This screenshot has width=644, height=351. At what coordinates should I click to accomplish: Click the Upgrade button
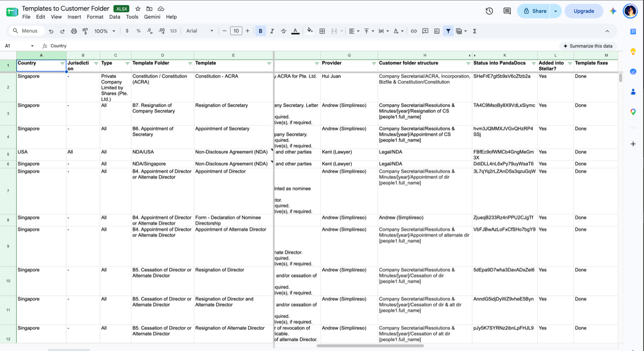pos(584,11)
